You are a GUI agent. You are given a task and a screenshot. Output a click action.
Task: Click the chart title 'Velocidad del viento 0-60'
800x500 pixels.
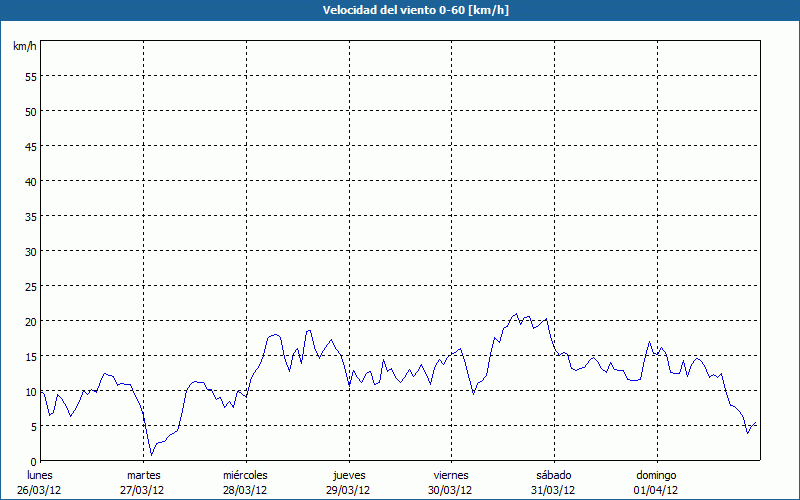[400, 11]
